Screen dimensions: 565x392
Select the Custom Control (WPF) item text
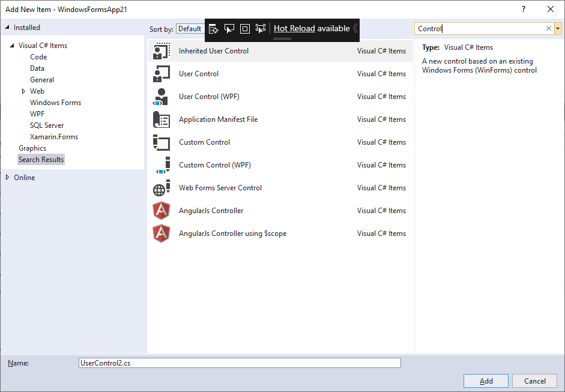pos(215,165)
